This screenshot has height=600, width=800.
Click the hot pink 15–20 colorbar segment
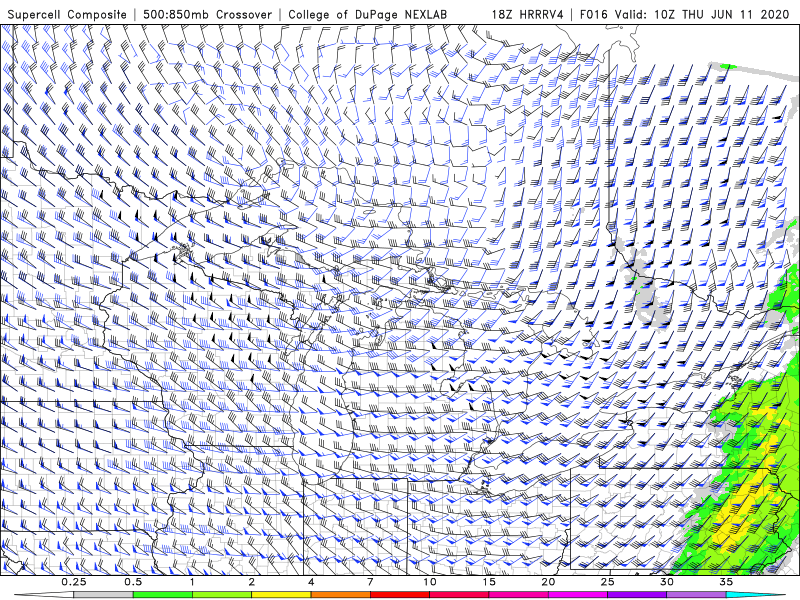(x=518, y=595)
